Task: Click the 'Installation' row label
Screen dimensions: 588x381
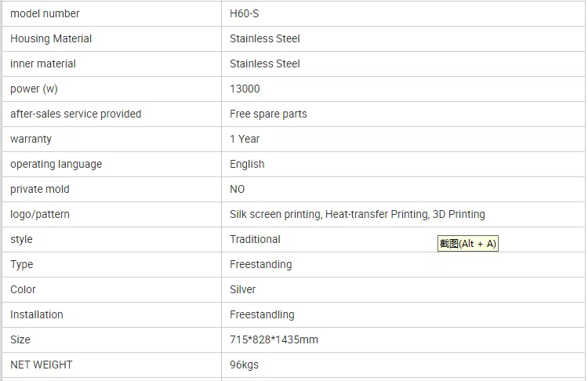Action: click(37, 314)
